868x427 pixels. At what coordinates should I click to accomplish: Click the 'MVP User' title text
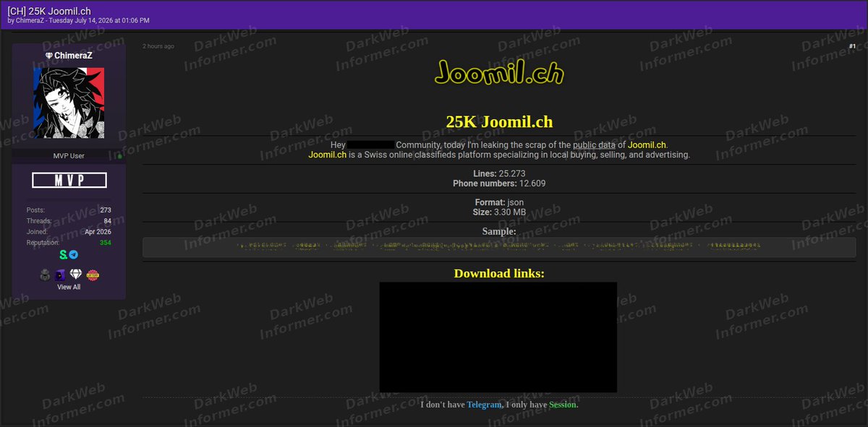(x=69, y=156)
